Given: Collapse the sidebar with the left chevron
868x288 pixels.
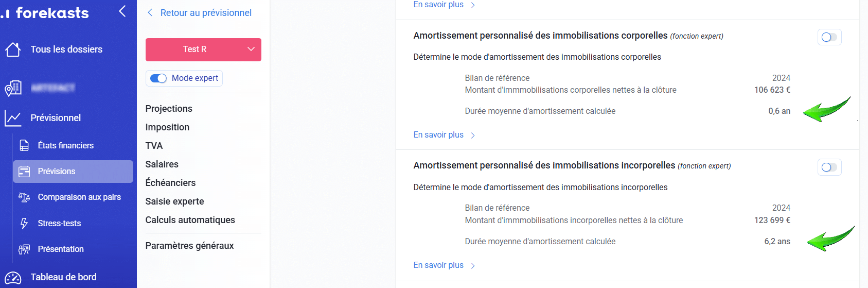Looking at the screenshot, I should (122, 11).
